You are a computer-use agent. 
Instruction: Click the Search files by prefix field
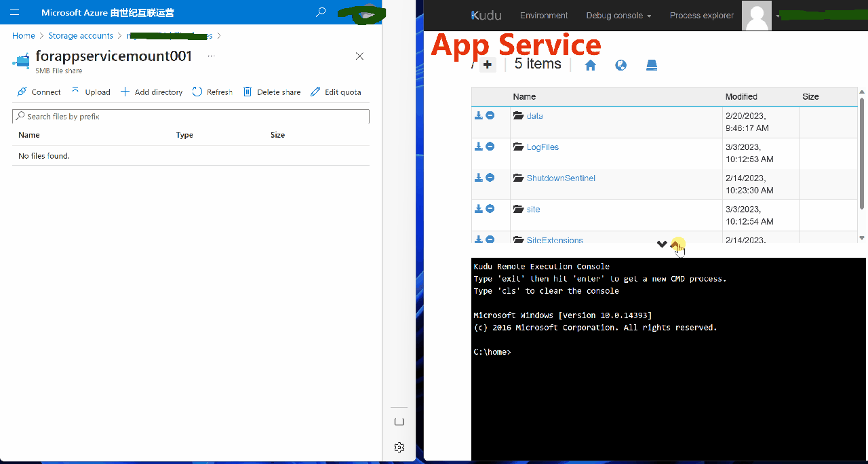[191, 116]
